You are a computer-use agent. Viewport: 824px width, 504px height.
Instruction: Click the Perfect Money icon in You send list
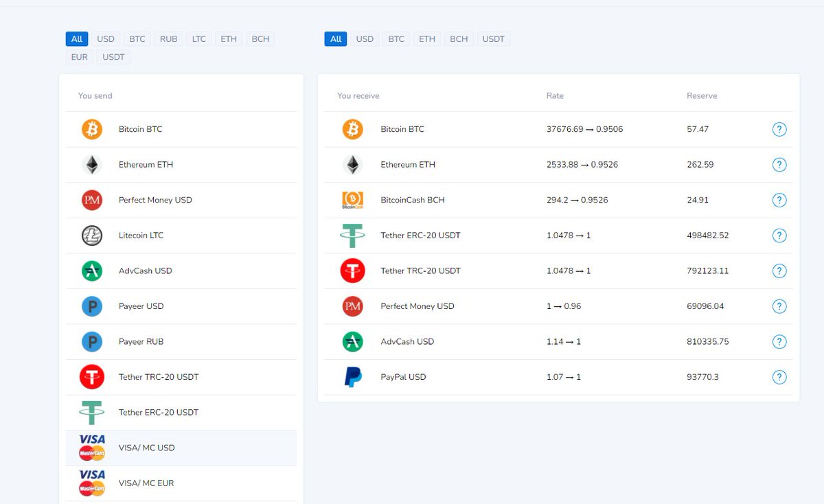click(x=92, y=200)
